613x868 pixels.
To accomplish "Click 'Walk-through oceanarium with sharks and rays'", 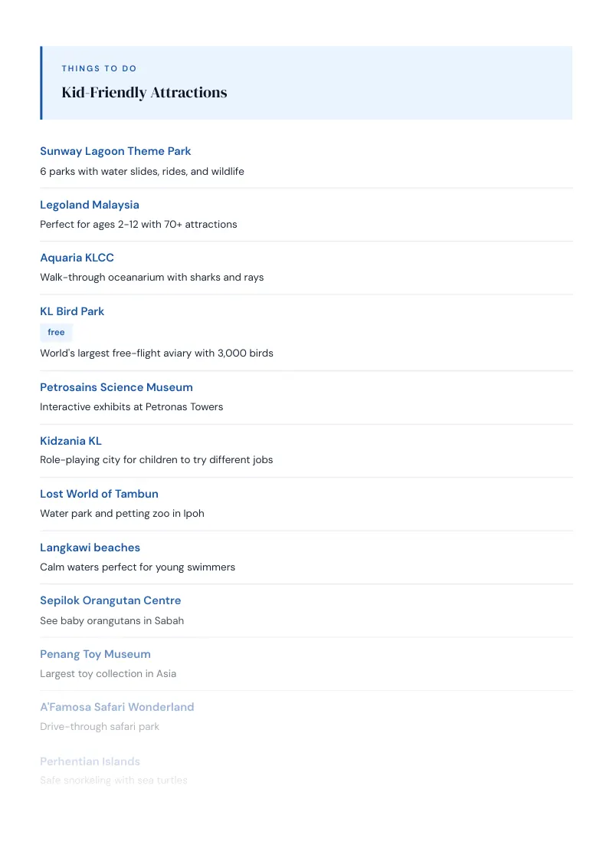I will click(152, 278).
